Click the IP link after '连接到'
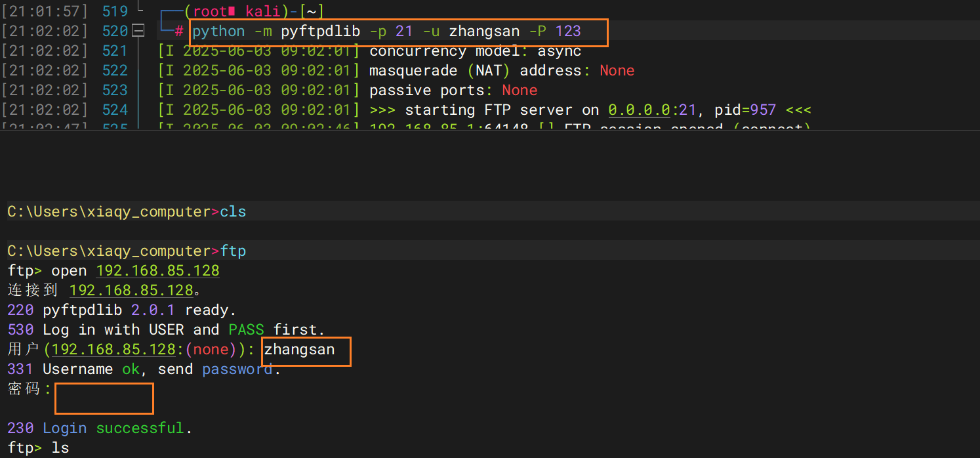Viewport: 980px width, 458px height. (131, 290)
